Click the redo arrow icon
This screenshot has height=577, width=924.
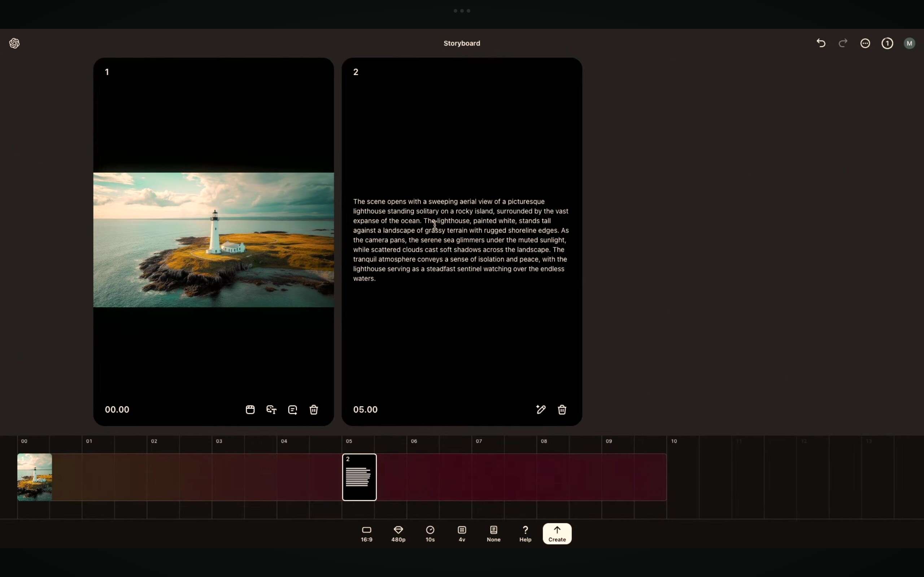(x=843, y=43)
